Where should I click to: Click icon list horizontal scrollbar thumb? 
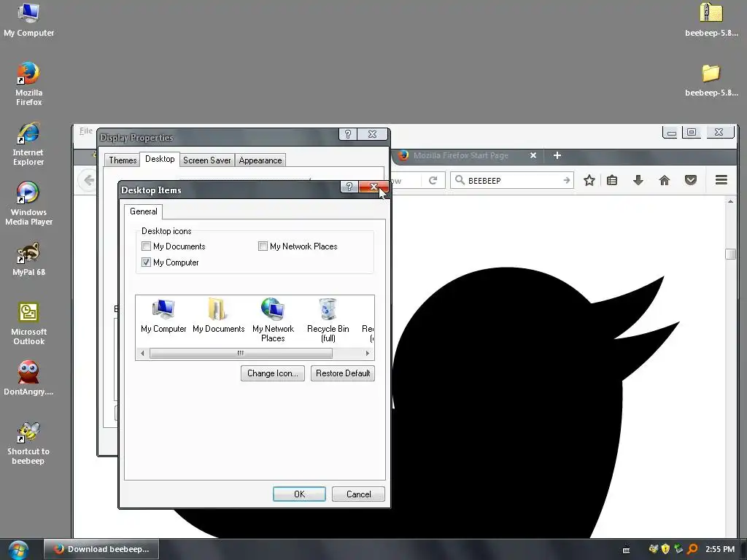point(241,353)
